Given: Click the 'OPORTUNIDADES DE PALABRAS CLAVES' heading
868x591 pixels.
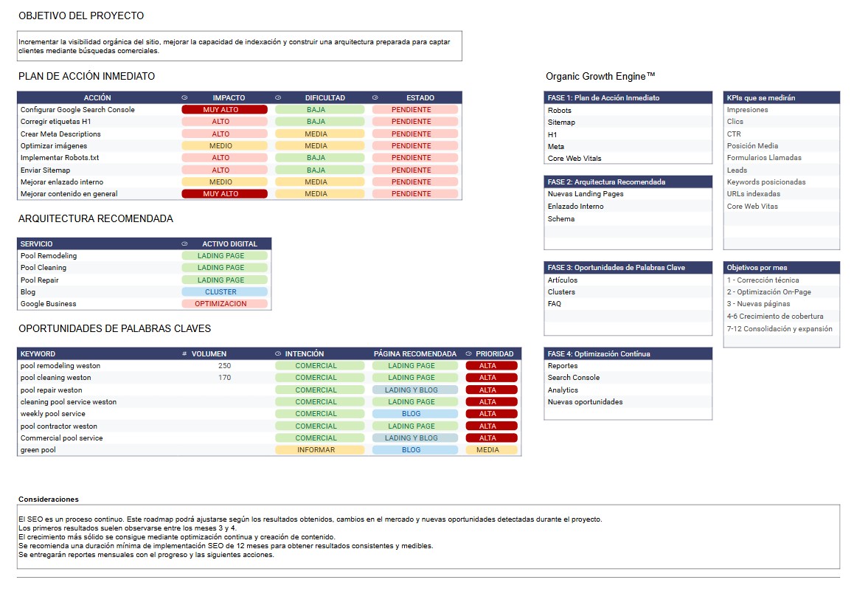Looking at the screenshot, I should [114, 328].
